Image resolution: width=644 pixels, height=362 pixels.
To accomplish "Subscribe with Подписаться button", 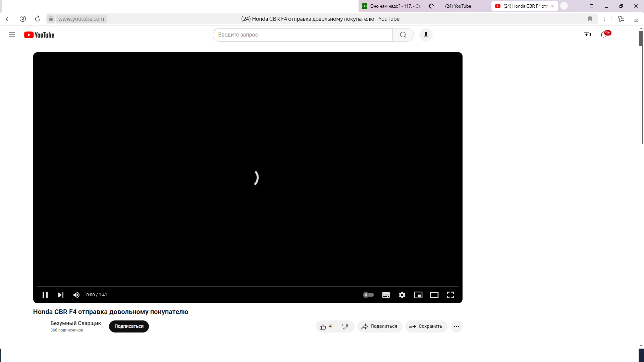I will tap(129, 326).
